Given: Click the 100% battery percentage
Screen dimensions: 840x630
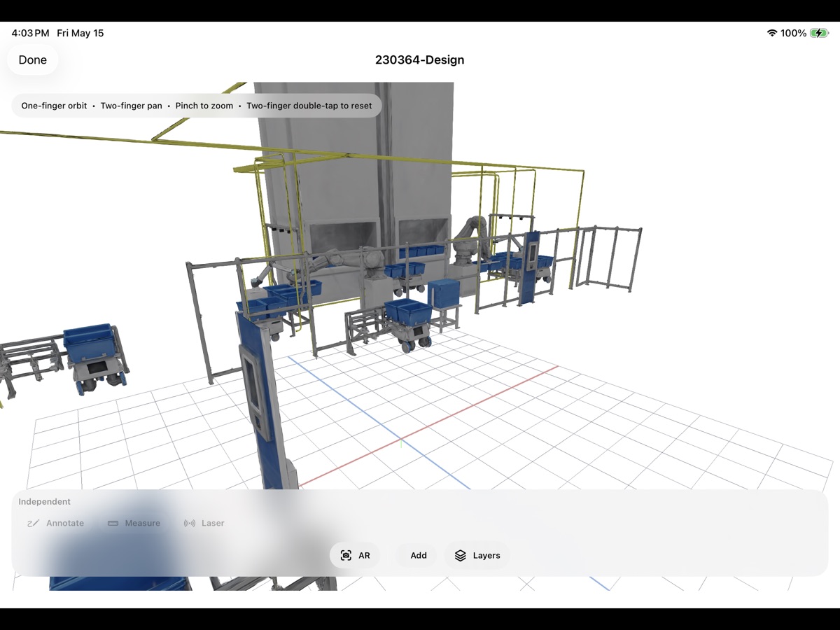Looking at the screenshot, I should pyautogui.click(x=794, y=33).
